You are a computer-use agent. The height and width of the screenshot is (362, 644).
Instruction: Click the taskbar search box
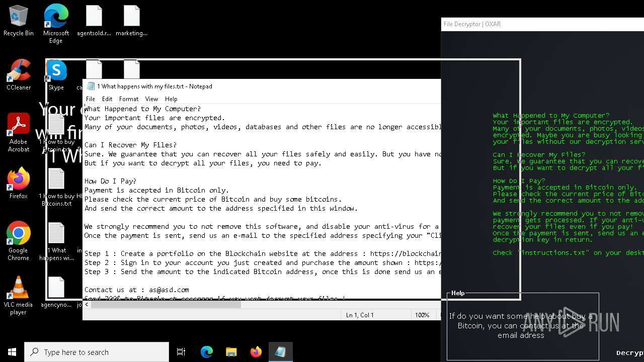pos(97,352)
